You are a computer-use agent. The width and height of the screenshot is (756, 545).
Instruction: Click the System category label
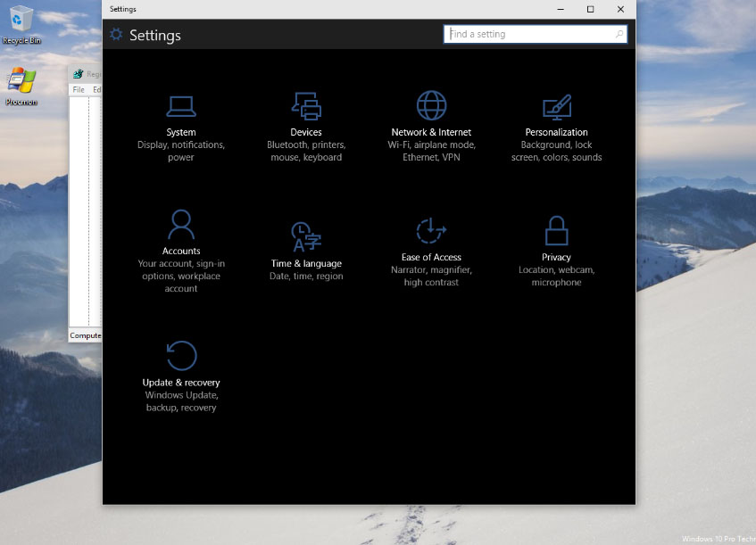tap(181, 132)
